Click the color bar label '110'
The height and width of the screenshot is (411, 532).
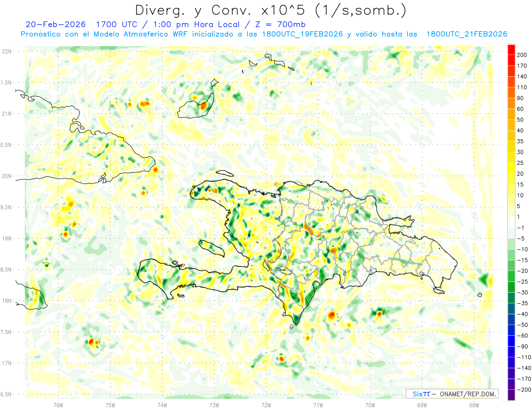522,87
